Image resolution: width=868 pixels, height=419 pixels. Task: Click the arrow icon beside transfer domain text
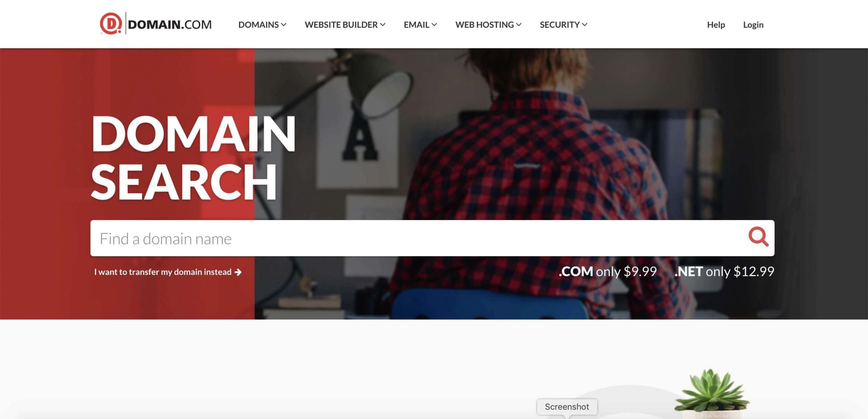coord(238,272)
